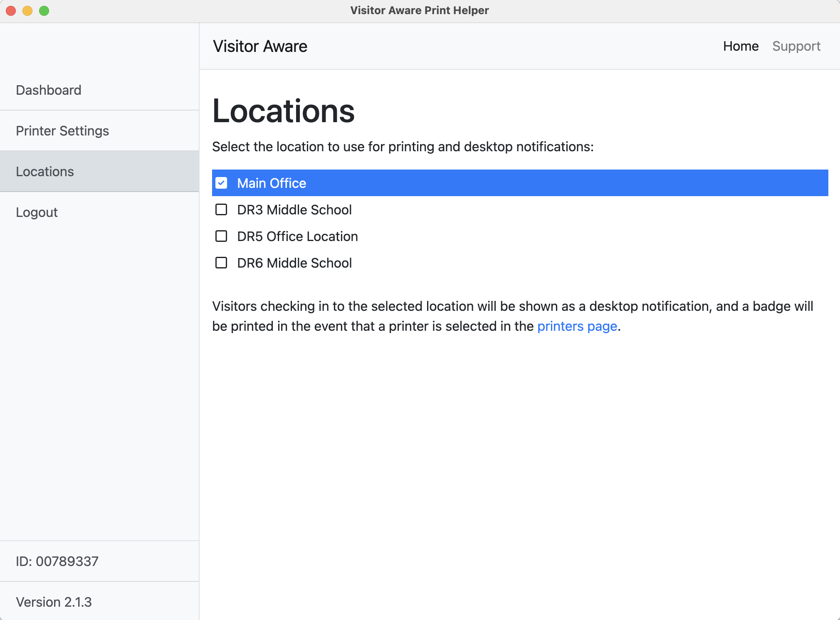Open the Home nav link
Viewport: 840px width, 620px height.
(741, 46)
